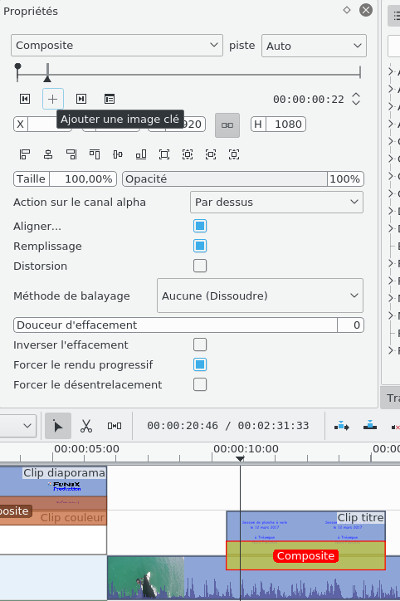The height and width of the screenshot is (601, 400).
Task: Click the fit to width icon
Action: 211,154
